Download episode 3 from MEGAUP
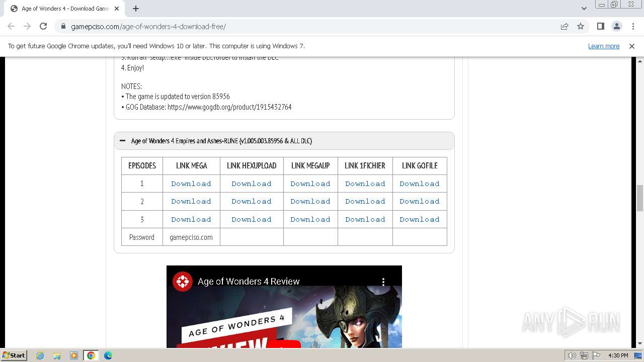 click(310, 219)
